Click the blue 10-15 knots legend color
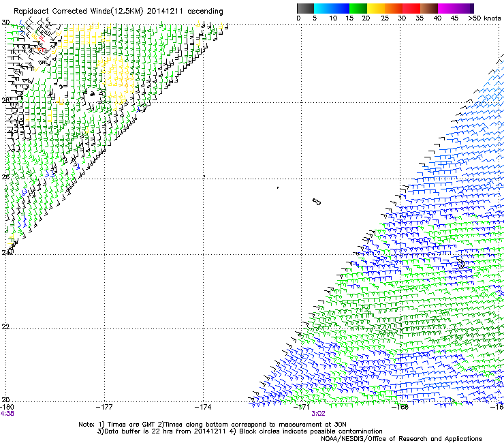Viewport: 504px width, 443px height. click(341, 8)
